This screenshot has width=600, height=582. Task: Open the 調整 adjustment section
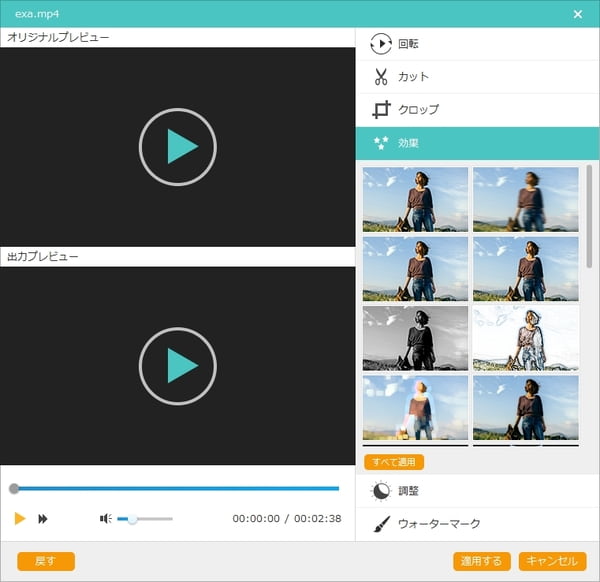(478, 491)
